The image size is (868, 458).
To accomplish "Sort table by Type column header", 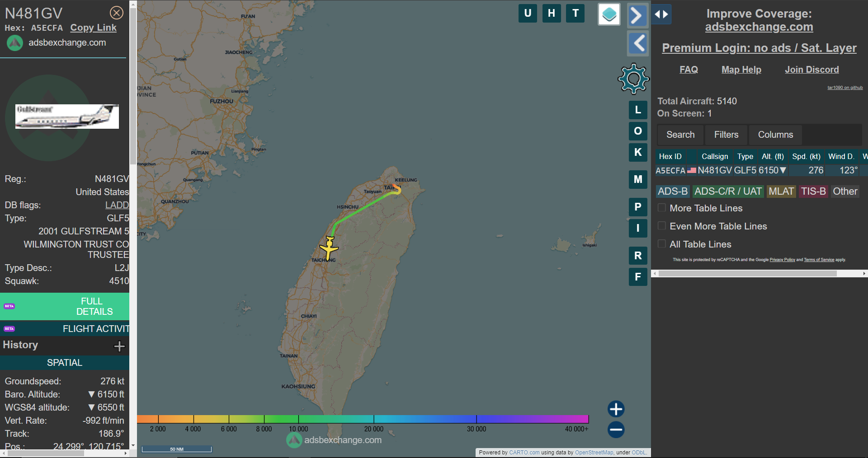I will 745,156.
